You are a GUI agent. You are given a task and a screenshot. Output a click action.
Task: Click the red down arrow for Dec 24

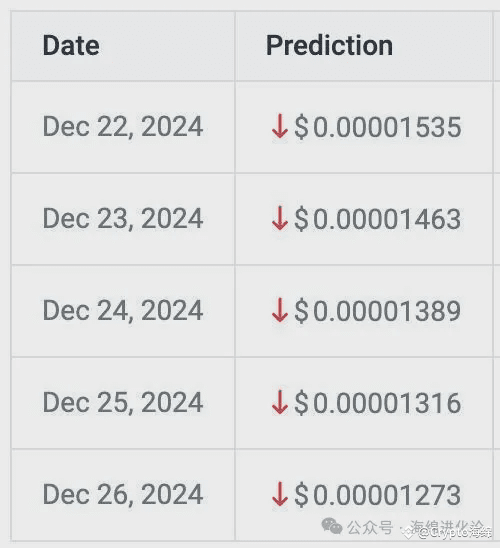280,310
